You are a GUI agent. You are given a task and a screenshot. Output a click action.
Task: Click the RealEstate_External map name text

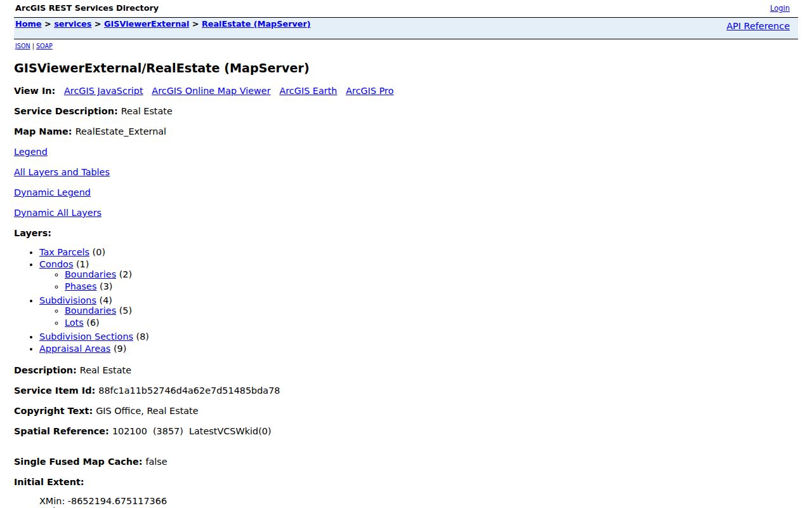[x=121, y=131]
